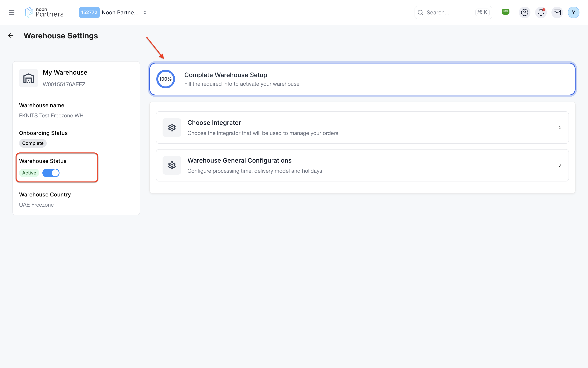588x368 pixels.
Task: Click the gear icon for Choose Integrator
Action: [172, 128]
